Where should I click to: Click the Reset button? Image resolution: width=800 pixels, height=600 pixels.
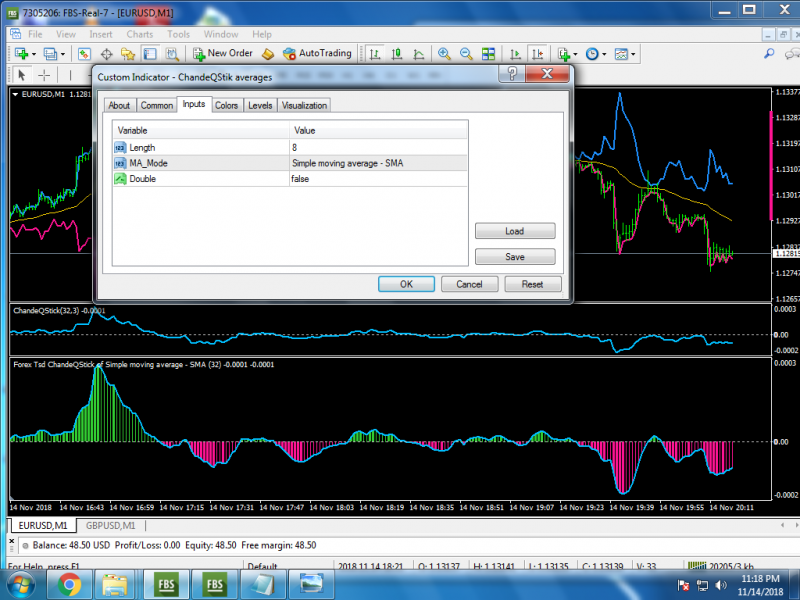click(532, 284)
